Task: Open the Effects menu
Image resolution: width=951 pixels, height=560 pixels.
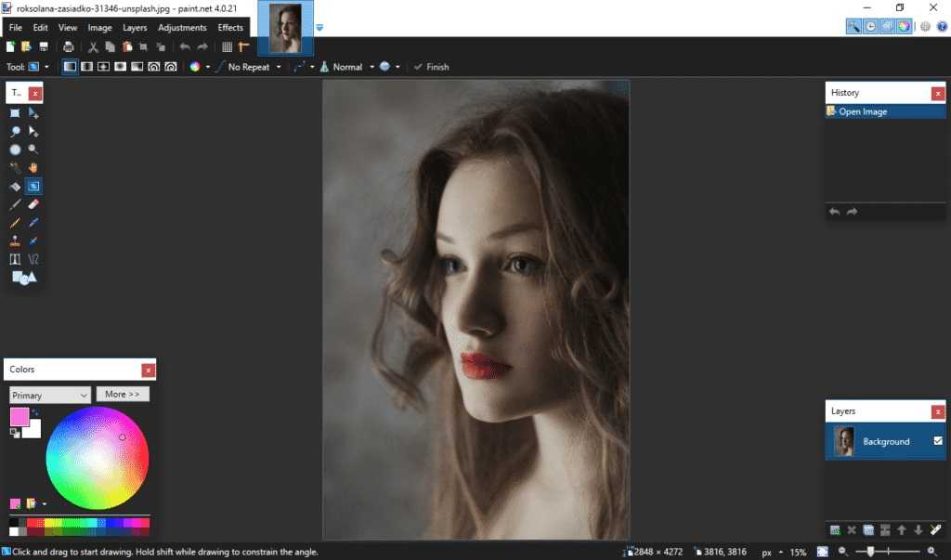Action: click(230, 28)
